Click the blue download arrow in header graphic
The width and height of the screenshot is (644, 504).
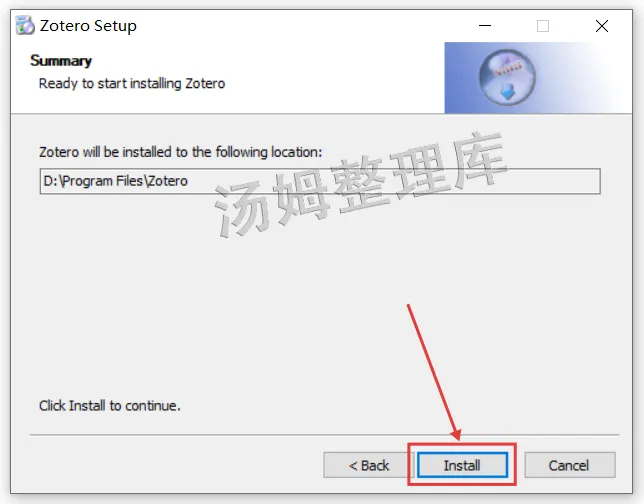pyautogui.click(x=508, y=92)
